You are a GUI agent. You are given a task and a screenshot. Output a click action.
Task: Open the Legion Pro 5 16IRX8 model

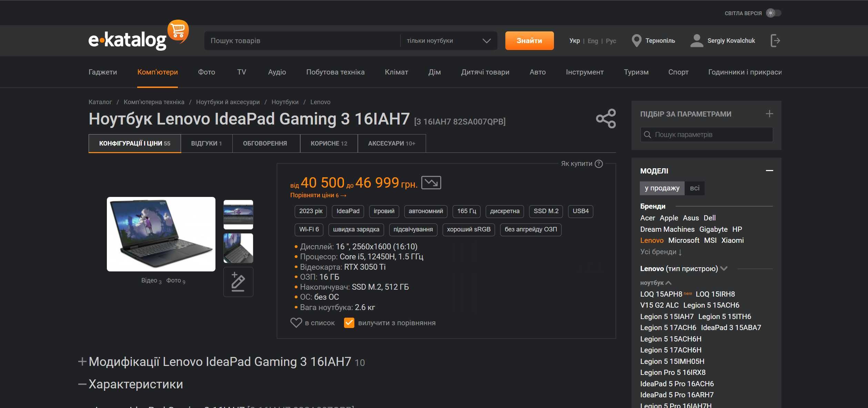[673, 372]
